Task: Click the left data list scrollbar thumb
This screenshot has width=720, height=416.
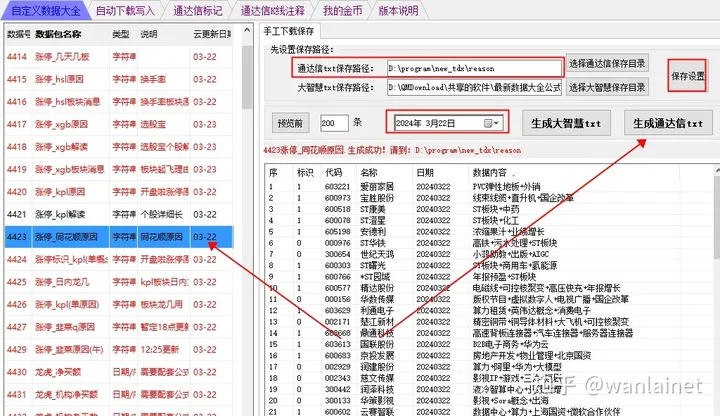Action: [247, 77]
